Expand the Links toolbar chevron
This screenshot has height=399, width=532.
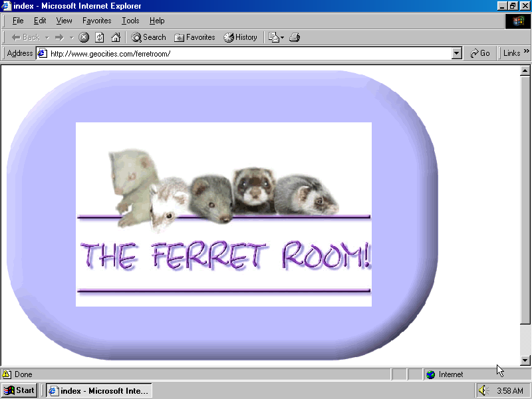click(x=526, y=51)
